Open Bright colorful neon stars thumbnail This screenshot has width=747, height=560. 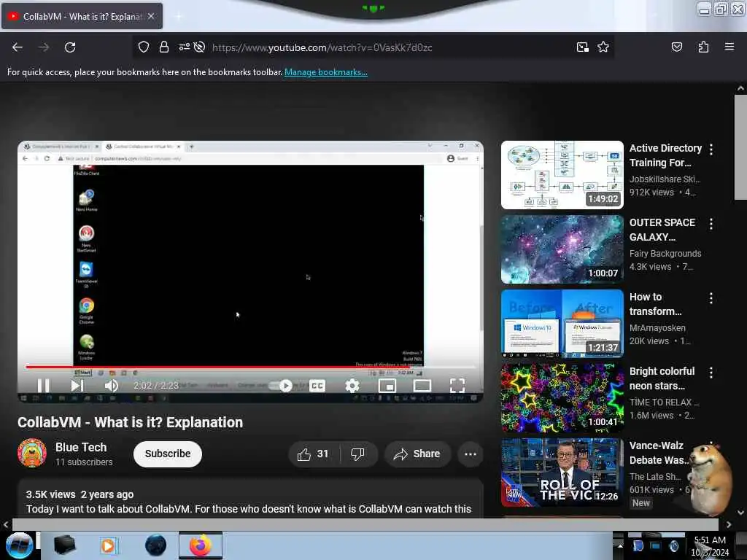point(562,397)
